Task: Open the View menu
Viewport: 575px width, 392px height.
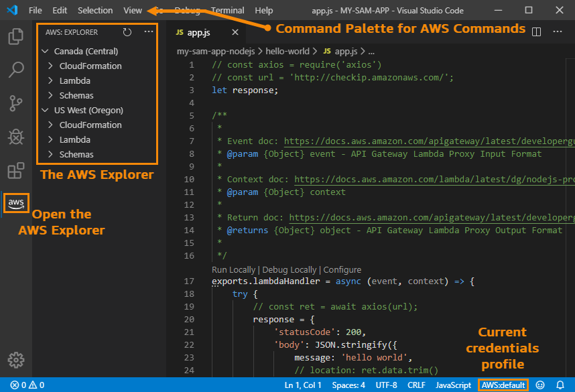Action: [133, 10]
